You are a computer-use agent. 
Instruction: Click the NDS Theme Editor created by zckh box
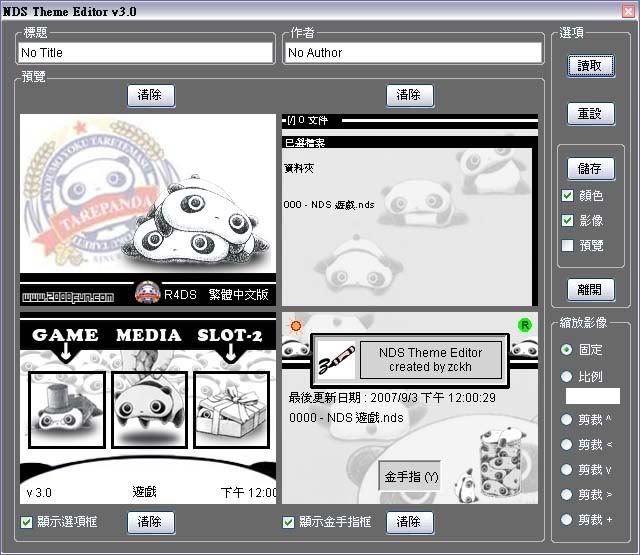pos(431,360)
